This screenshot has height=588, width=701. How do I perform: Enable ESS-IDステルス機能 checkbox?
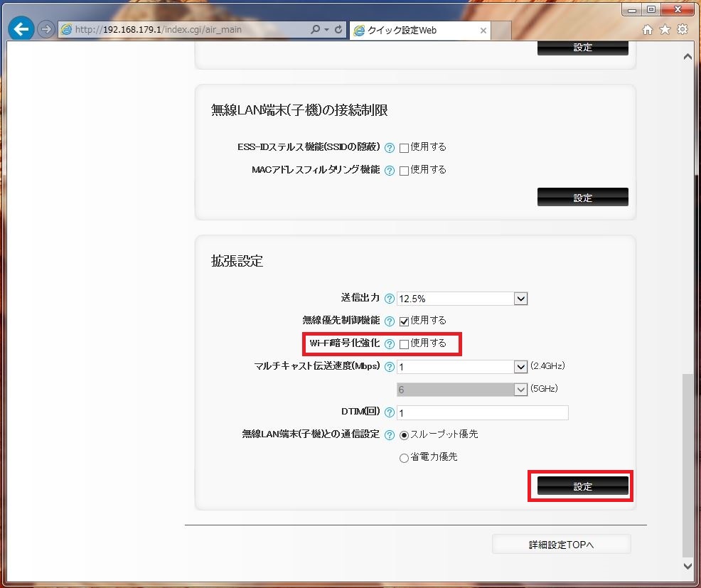tap(404, 148)
